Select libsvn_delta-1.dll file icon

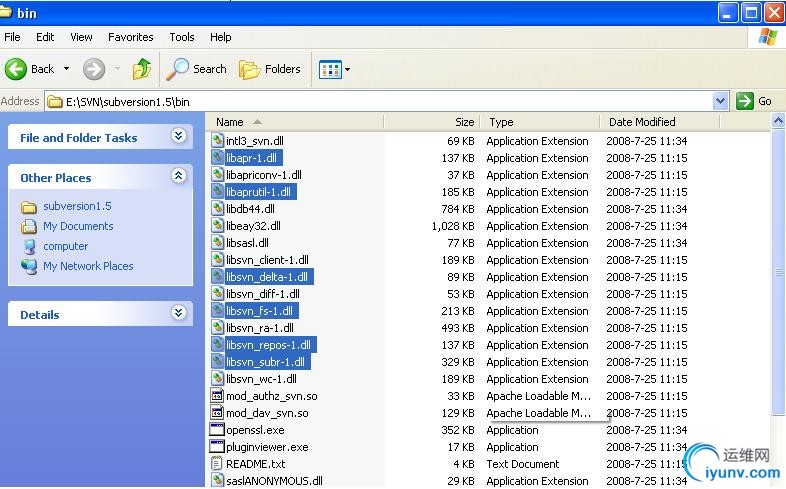[x=217, y=277]
